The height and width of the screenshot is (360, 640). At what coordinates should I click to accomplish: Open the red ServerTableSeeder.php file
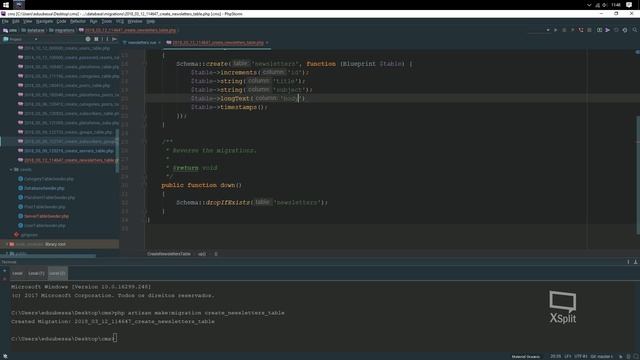pos(43,216)
